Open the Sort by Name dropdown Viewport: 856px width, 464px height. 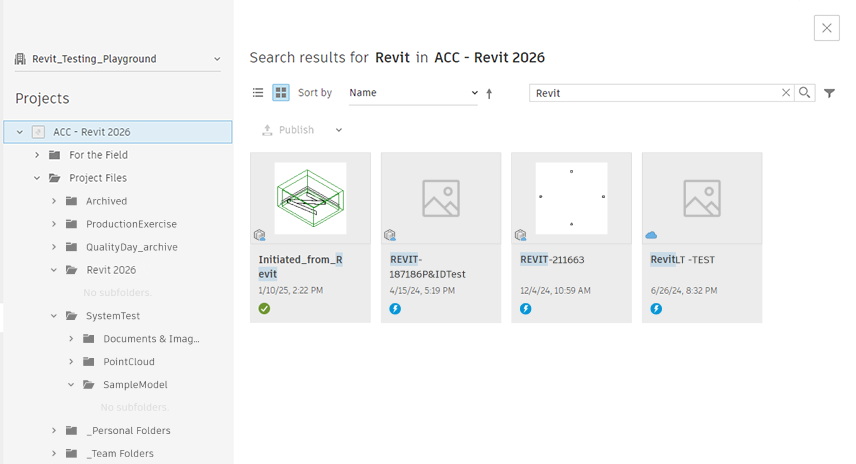(413, 93)
